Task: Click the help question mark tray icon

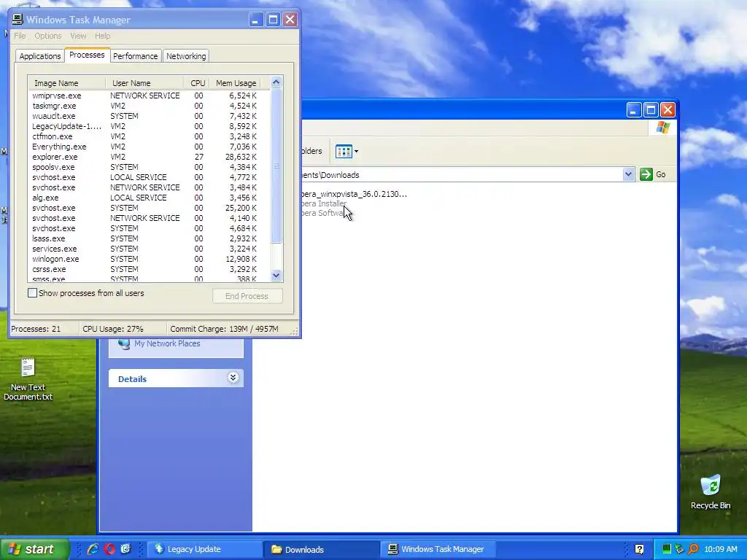Action: (x=639, y=549)
